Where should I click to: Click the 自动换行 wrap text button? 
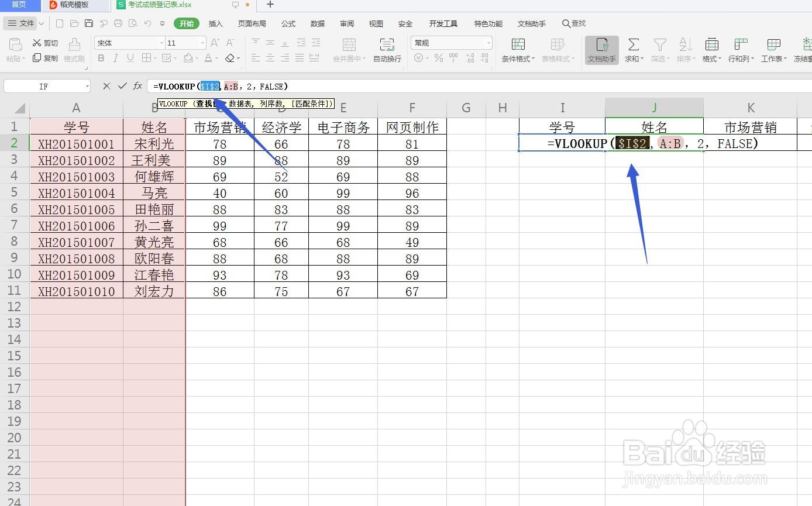[x=387, y=50]
